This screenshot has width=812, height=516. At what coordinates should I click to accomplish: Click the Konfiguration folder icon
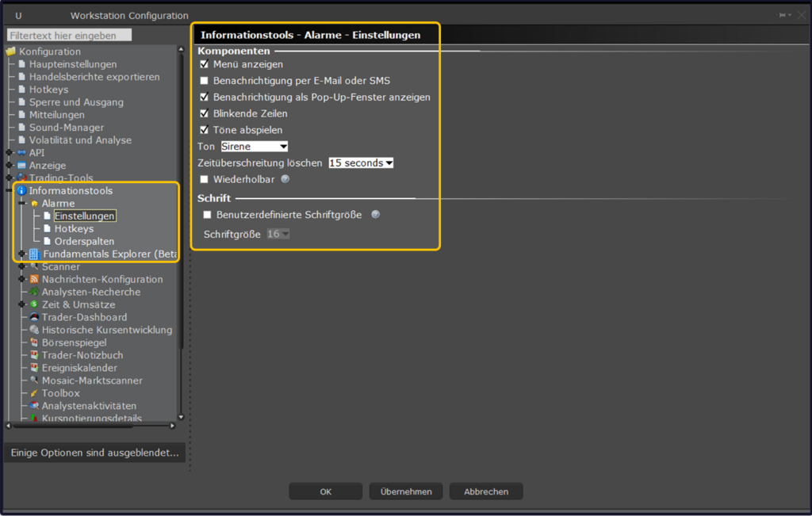[x=11, y=52]
